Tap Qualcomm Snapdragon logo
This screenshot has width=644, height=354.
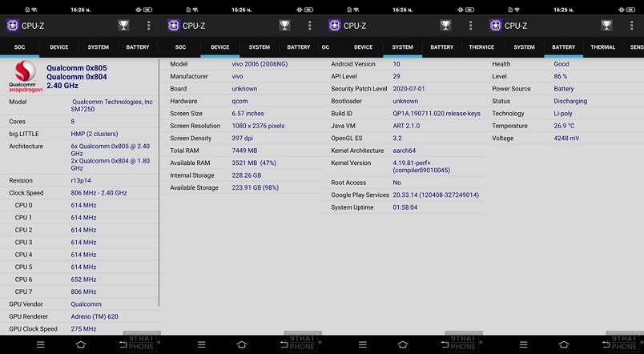pos(26,76)
